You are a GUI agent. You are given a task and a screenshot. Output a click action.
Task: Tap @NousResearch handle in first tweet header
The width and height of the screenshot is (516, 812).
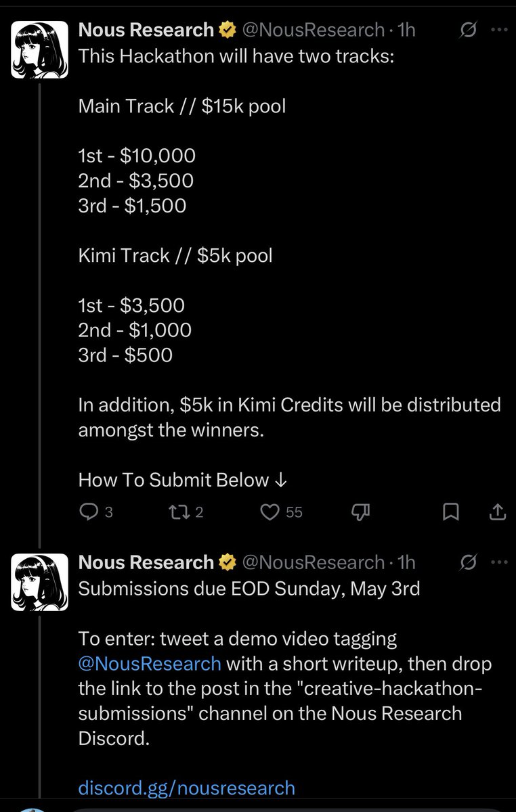(x=313, y=30)
